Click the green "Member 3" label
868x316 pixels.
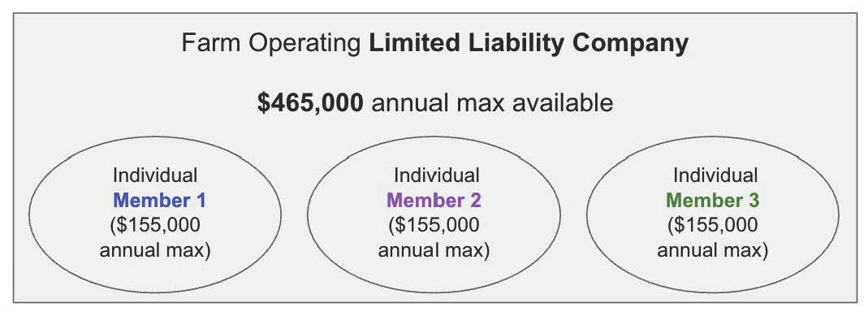[x=712, y=201]
